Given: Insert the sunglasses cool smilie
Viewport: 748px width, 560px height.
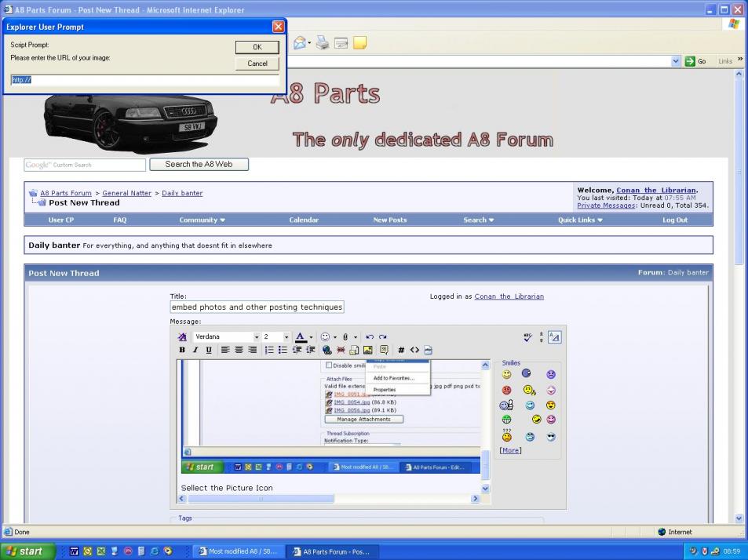Looking at the screenshot, I should click(551, 437).
